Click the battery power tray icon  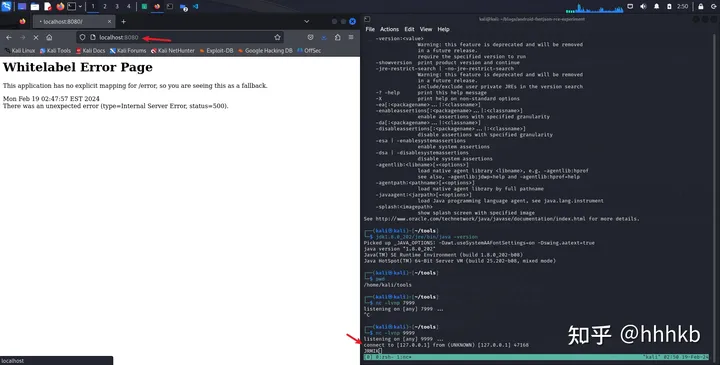click(x=669, y=6)
